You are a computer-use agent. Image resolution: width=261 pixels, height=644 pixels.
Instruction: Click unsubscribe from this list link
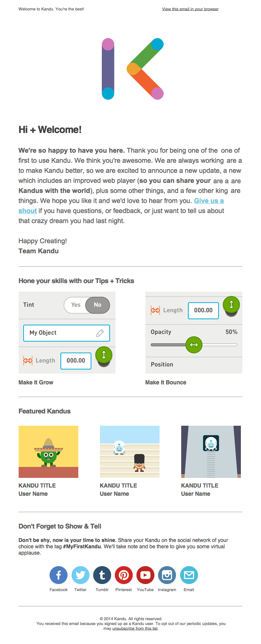(x=135, y=628)
